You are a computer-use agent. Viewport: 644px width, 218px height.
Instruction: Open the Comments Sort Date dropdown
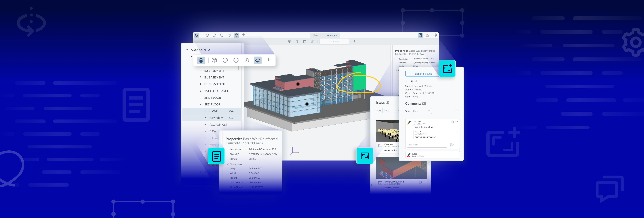[x=421, y=111]
